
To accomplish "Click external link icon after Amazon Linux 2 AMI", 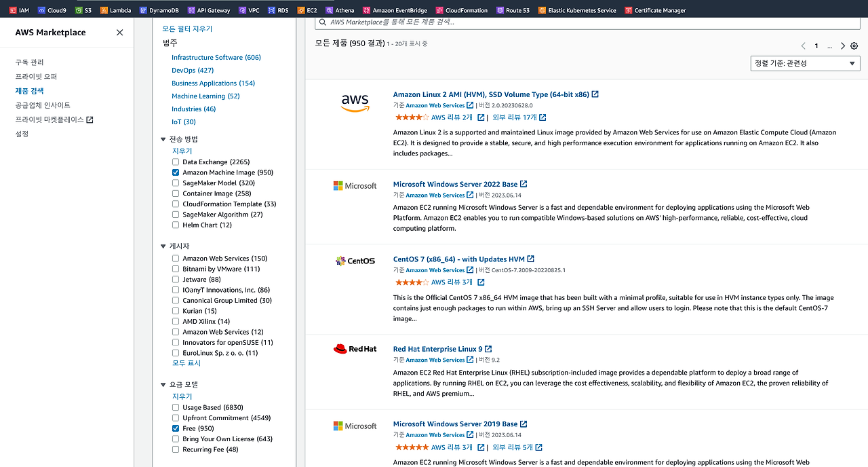I will (x=595, y=94).
